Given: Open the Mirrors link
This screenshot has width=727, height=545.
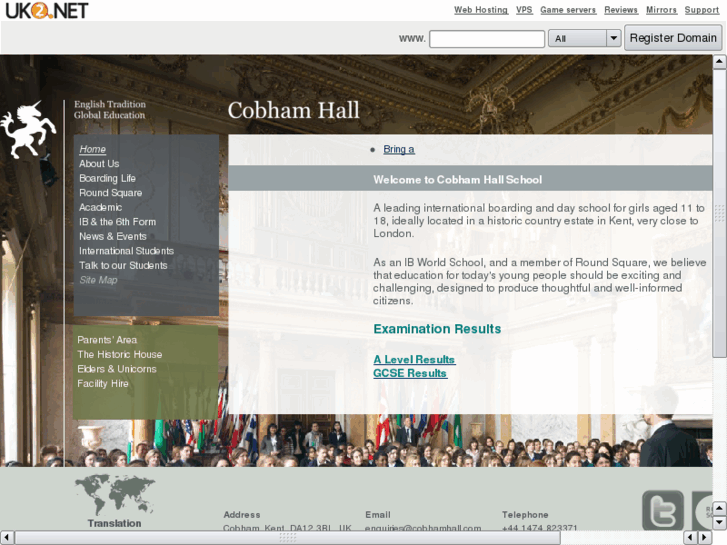Looking at the screenshot, I should [x=661, y=10].
